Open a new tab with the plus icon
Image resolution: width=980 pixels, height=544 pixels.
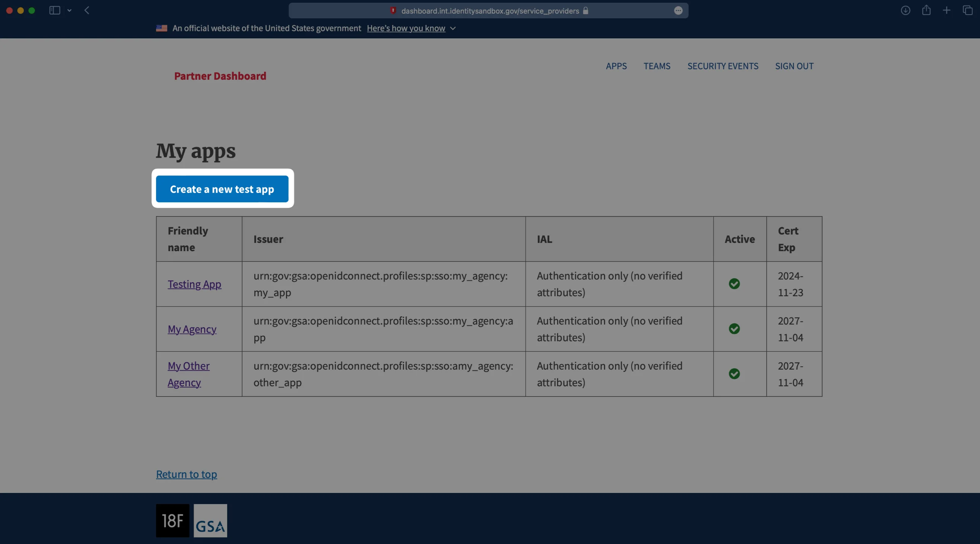click(947, 10)
